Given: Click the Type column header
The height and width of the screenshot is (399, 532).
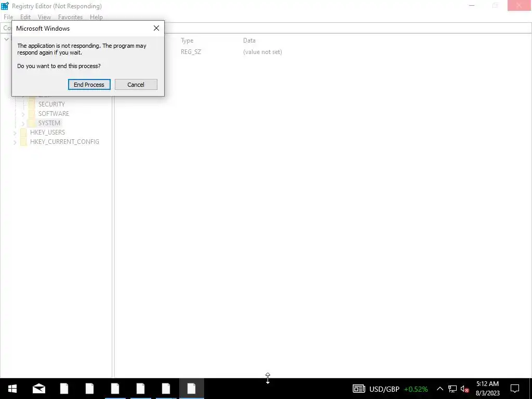Looking at the screenshot, I should [187, 41].
